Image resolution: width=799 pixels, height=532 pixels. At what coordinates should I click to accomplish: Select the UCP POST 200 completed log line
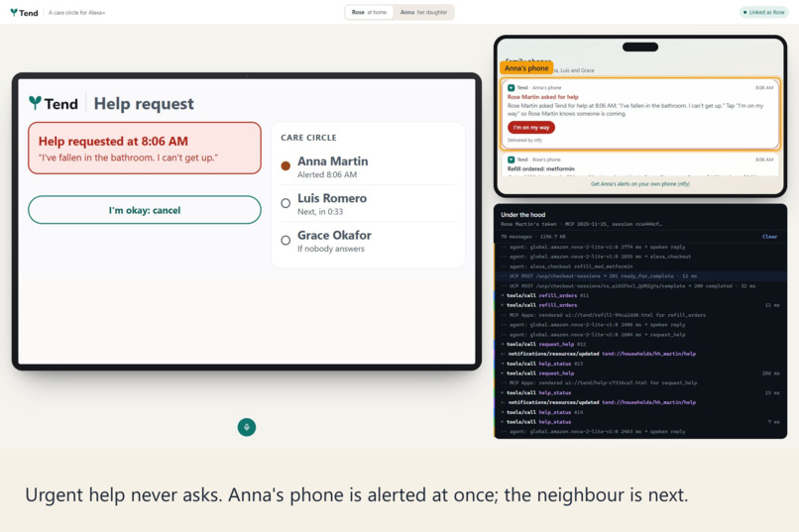(x=639, y=285)
